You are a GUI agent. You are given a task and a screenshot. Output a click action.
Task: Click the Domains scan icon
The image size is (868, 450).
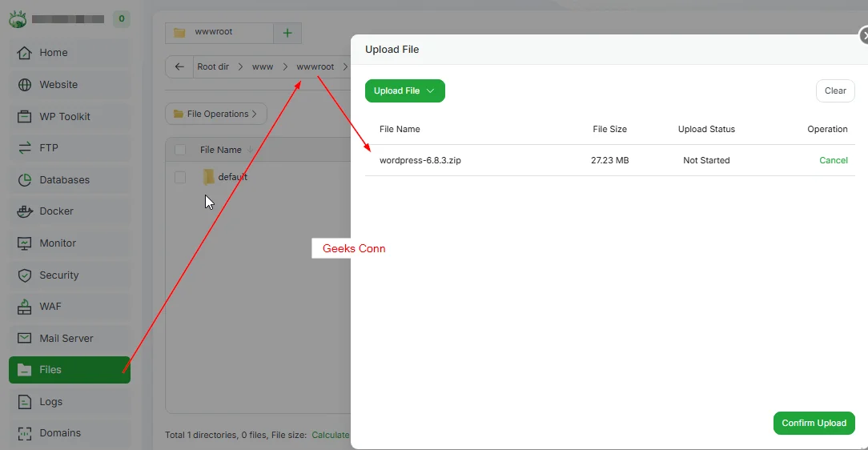[x=24, y=433]
